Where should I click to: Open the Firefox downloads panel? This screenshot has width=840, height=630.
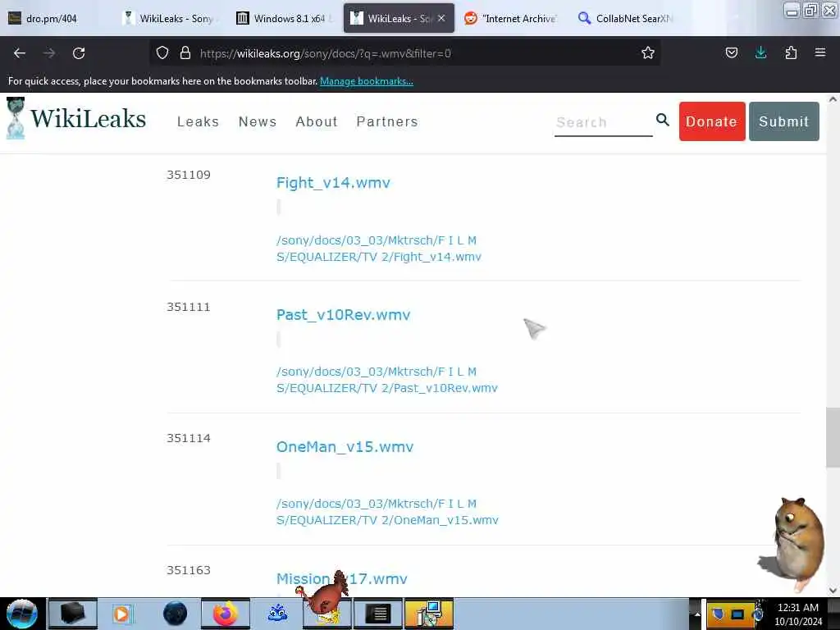(760, 53)
